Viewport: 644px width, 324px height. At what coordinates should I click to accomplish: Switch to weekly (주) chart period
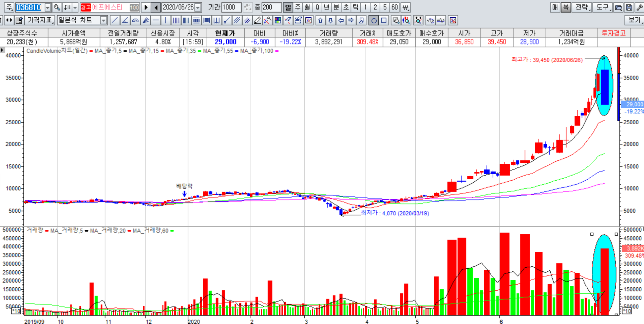298,7
